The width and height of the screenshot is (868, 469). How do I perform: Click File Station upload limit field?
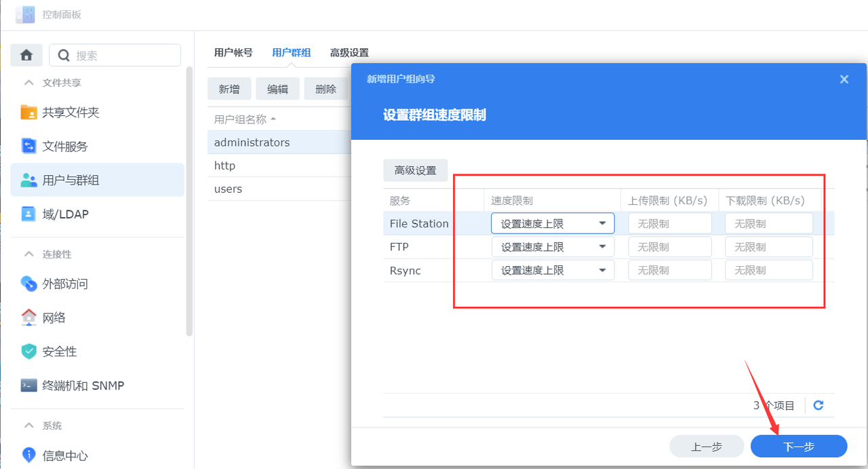(670, 224)
